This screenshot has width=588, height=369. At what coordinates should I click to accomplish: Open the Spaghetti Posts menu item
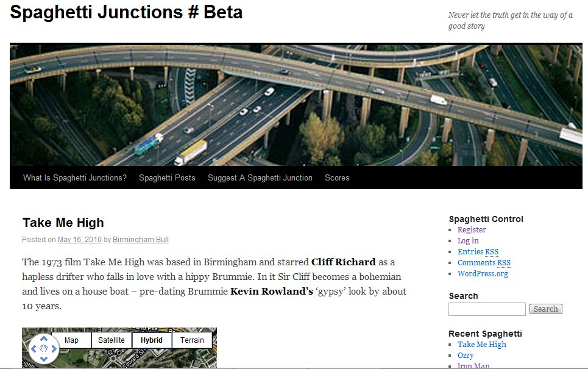(167, 178)
